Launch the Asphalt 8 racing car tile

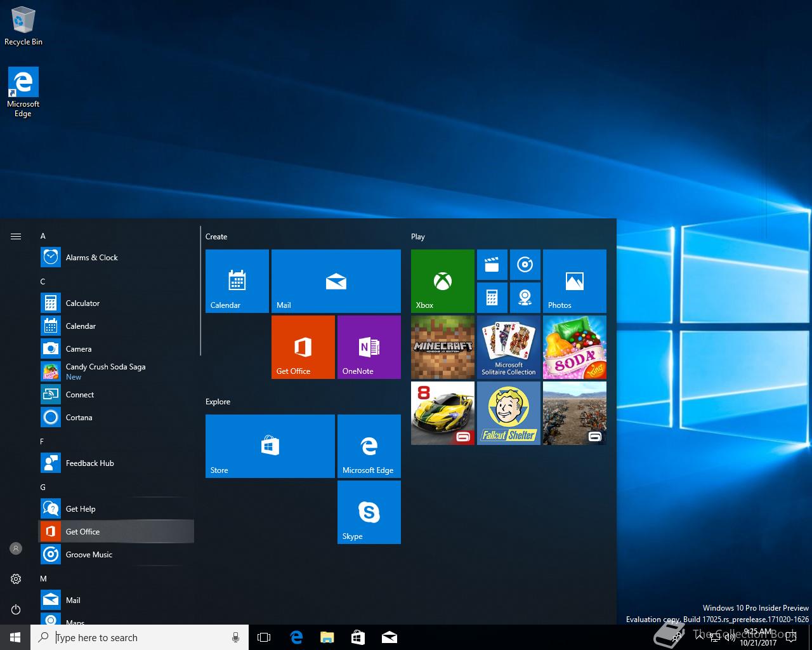click(x=443, y=413)
